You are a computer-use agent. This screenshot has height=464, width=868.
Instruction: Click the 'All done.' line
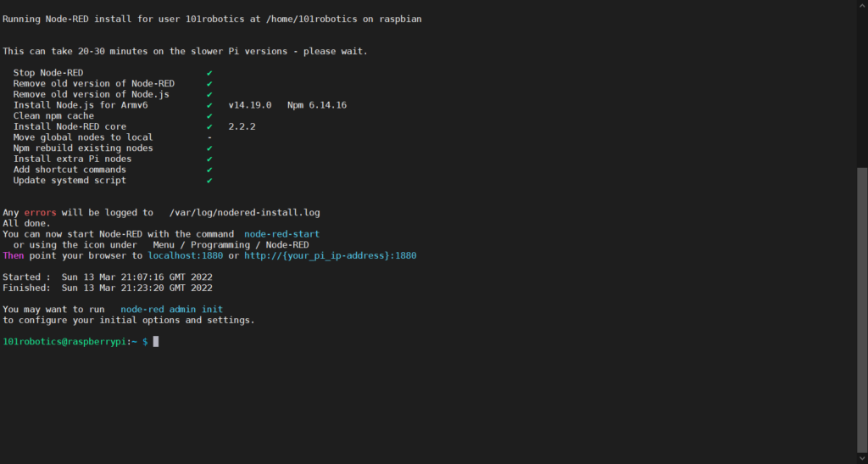pos(26,224)
